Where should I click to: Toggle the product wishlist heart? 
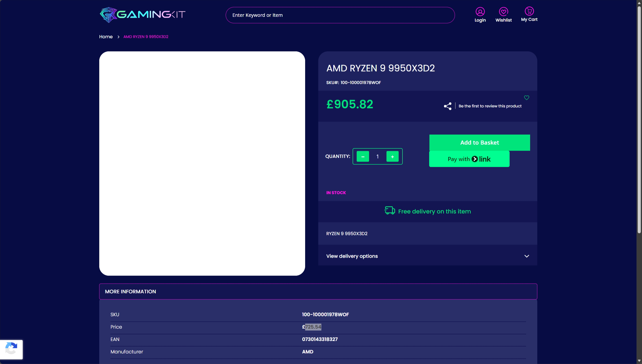pyautogui.click(x=526, y=97)
